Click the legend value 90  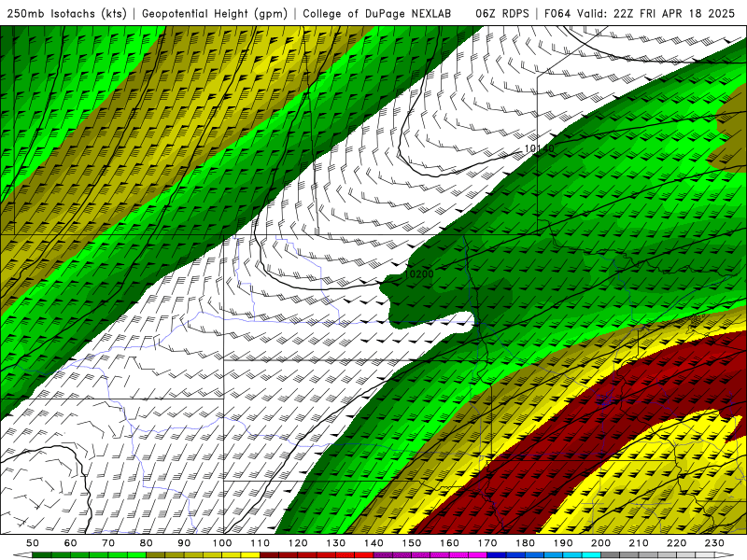point(184,543)
